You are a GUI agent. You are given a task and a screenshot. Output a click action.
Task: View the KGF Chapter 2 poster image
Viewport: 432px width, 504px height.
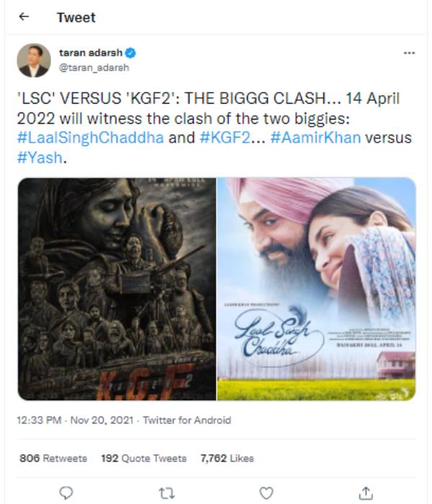[x=117, y=289]
